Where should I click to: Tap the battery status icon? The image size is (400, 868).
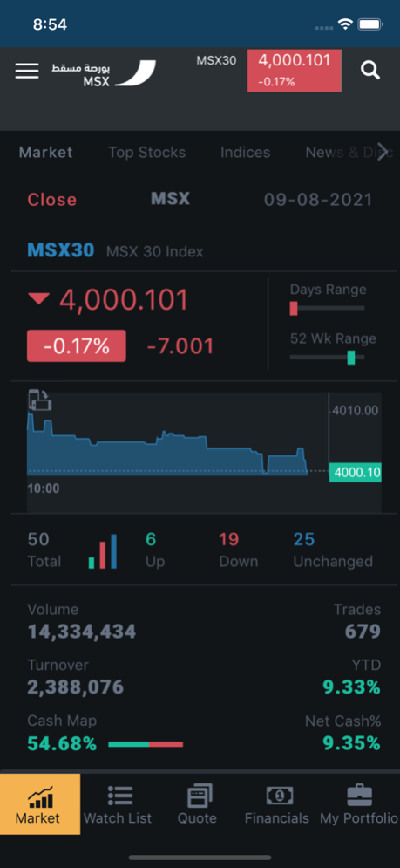(370, 24)
